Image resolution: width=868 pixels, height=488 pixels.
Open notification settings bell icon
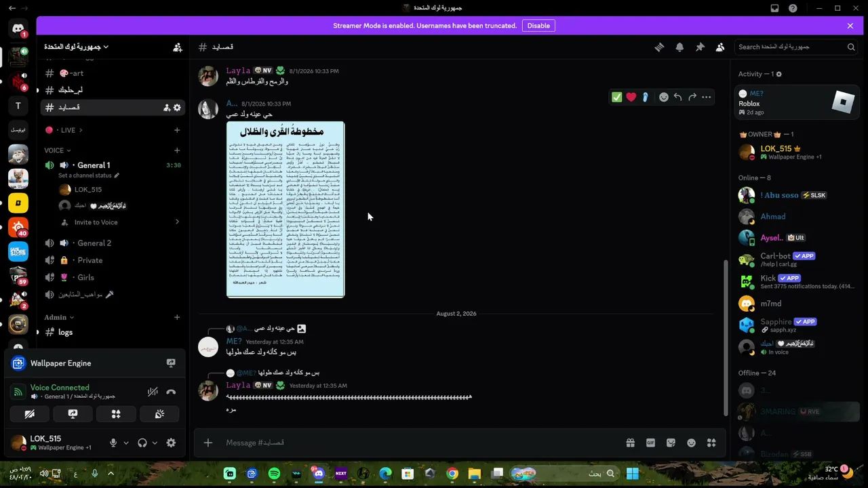coord(679,47)
